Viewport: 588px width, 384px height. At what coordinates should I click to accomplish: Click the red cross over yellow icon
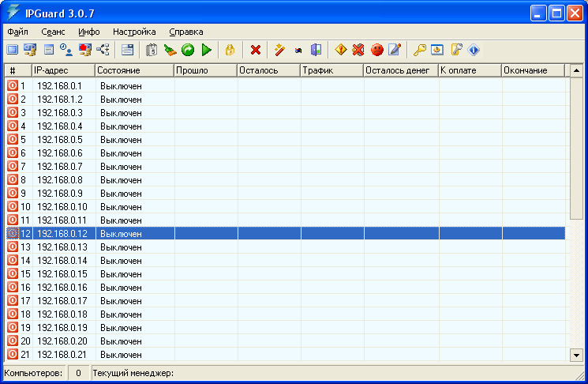point(358,50)
